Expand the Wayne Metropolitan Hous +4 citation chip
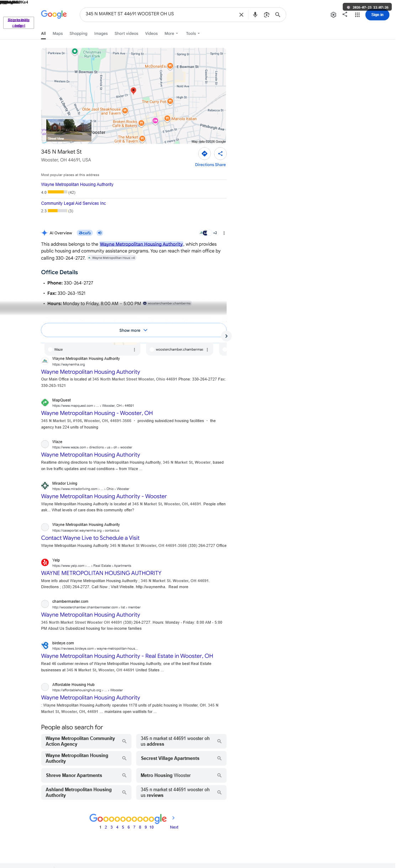The image size is (400, 868). click(111, 258)
